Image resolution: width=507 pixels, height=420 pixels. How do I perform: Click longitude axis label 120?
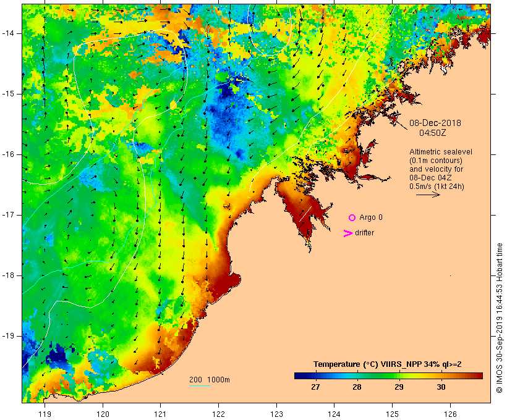coord(103,414)
